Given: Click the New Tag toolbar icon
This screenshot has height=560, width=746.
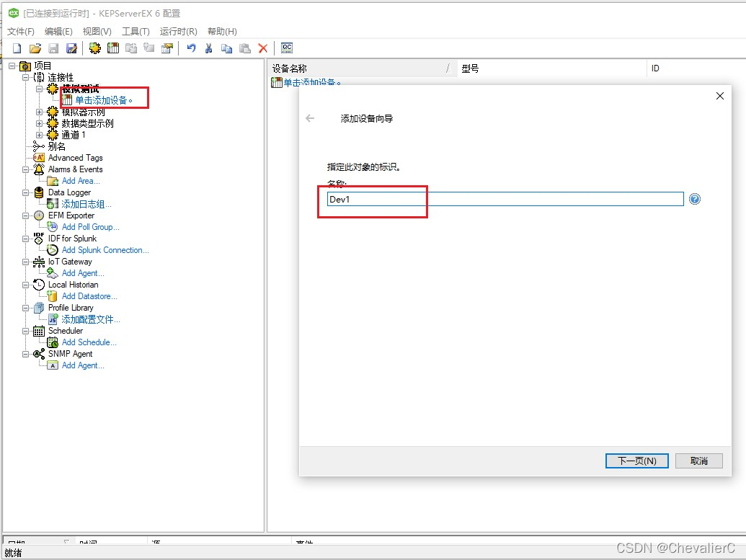Looking at the screenshot, I should [149, 48].
